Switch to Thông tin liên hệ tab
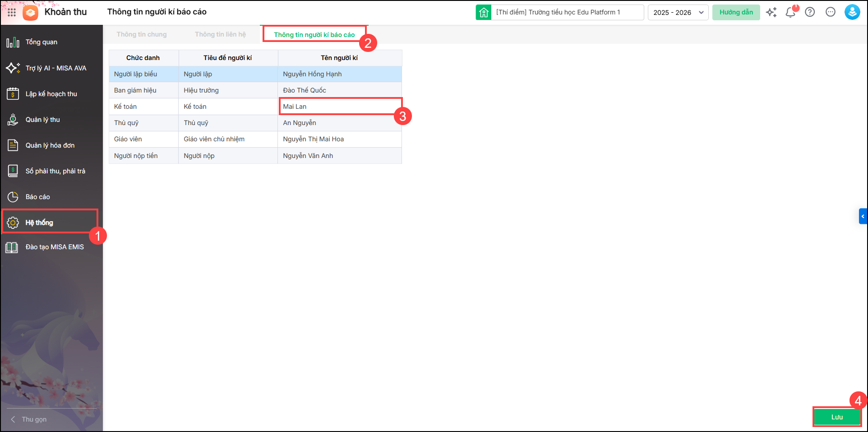Image resolution: width=868 pixels, height=432 pixels. point(220,34)
